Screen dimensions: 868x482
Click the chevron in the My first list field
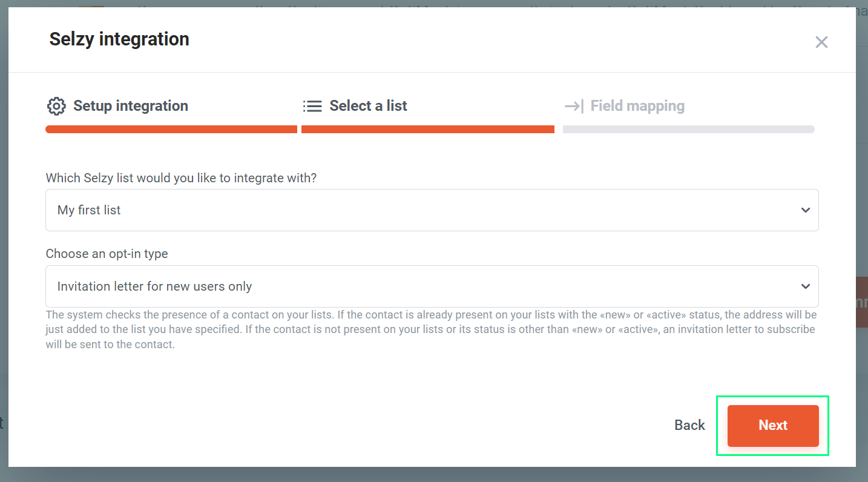(806, 210)
